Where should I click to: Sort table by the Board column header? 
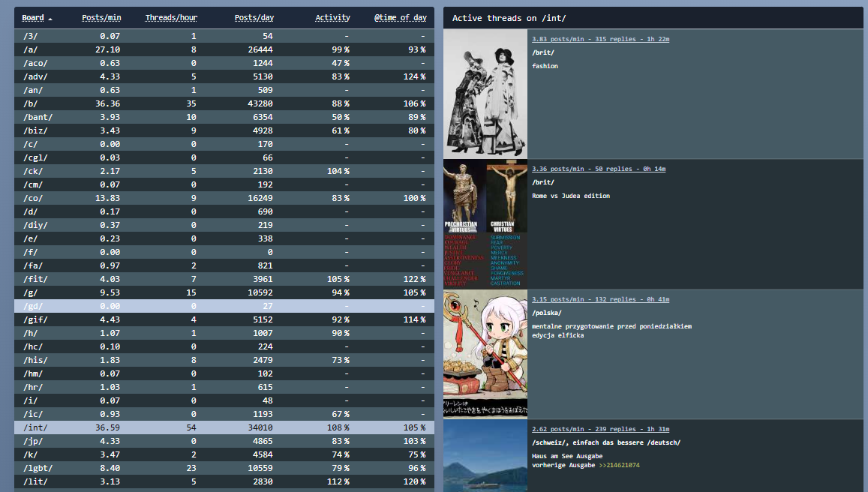[x=33, y=18]
